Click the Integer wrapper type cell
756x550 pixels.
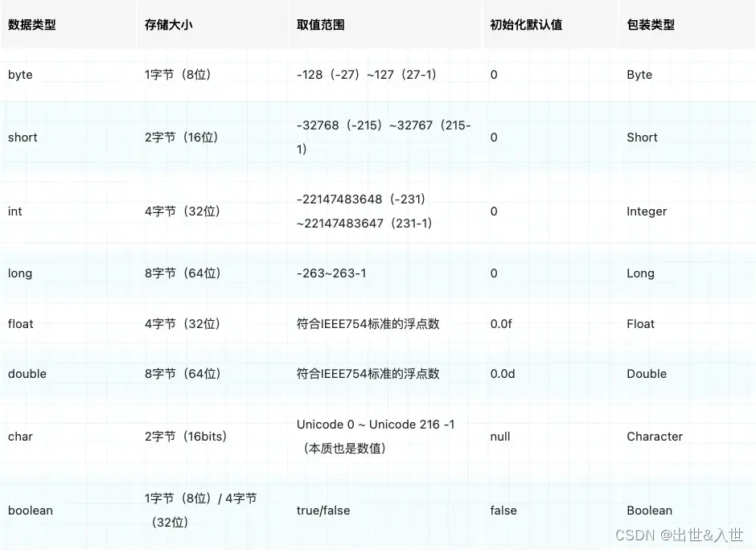(647, 211)
